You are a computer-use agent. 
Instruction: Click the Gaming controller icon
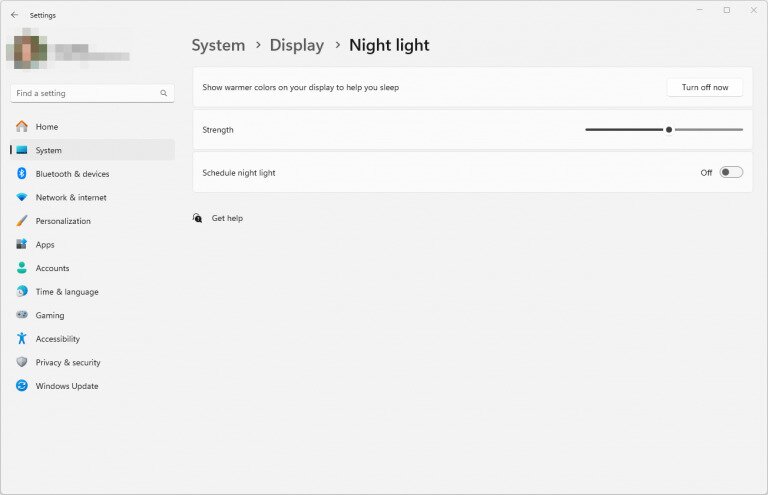22,314
